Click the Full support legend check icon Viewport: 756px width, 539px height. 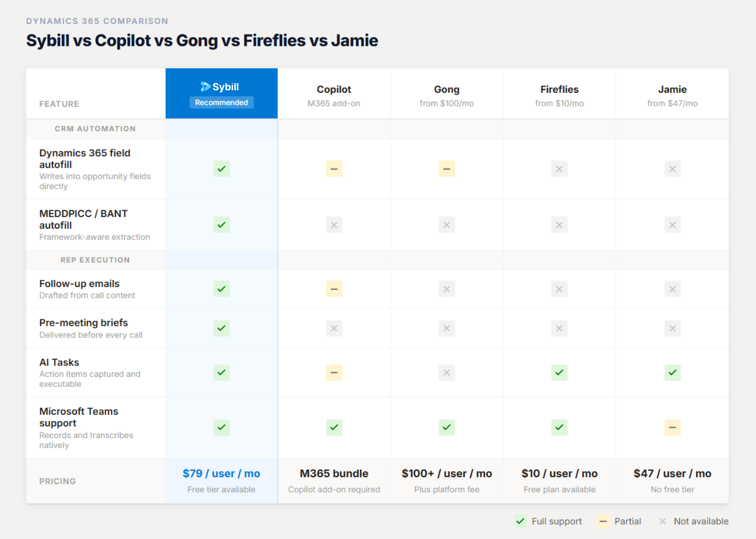[x=520, y=521]
